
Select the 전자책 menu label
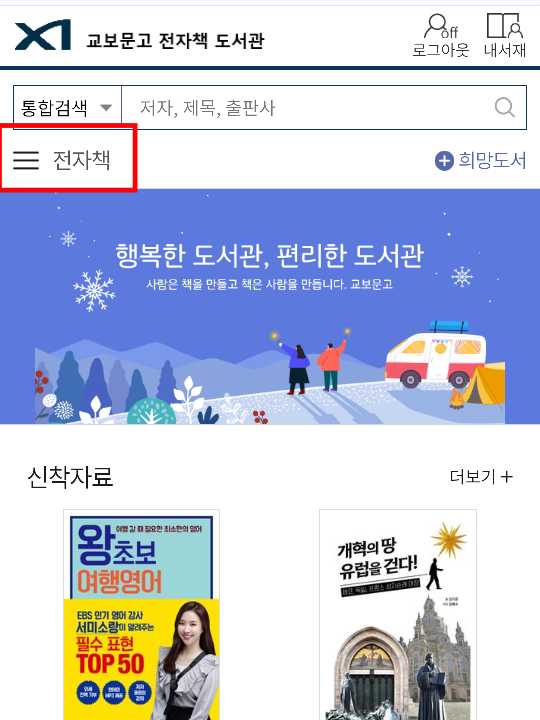tap(82, 160)
